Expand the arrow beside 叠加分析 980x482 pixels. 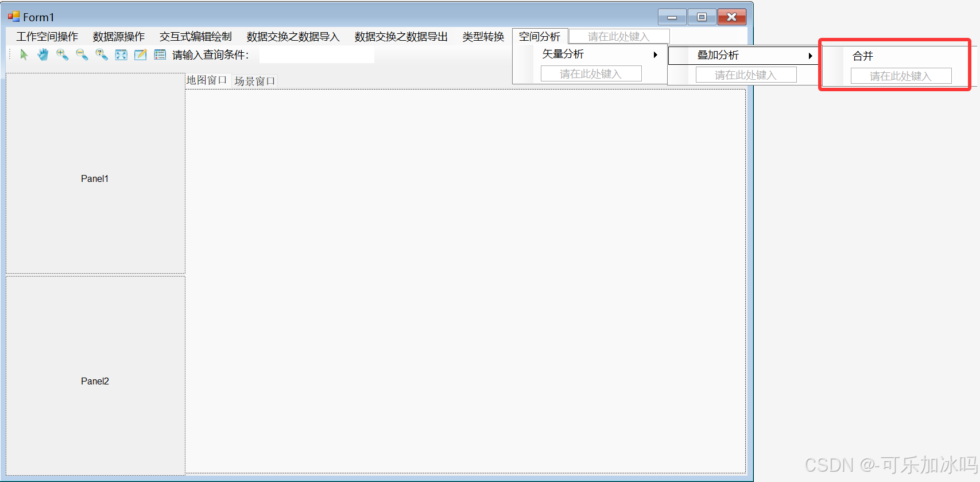(810, 56)
